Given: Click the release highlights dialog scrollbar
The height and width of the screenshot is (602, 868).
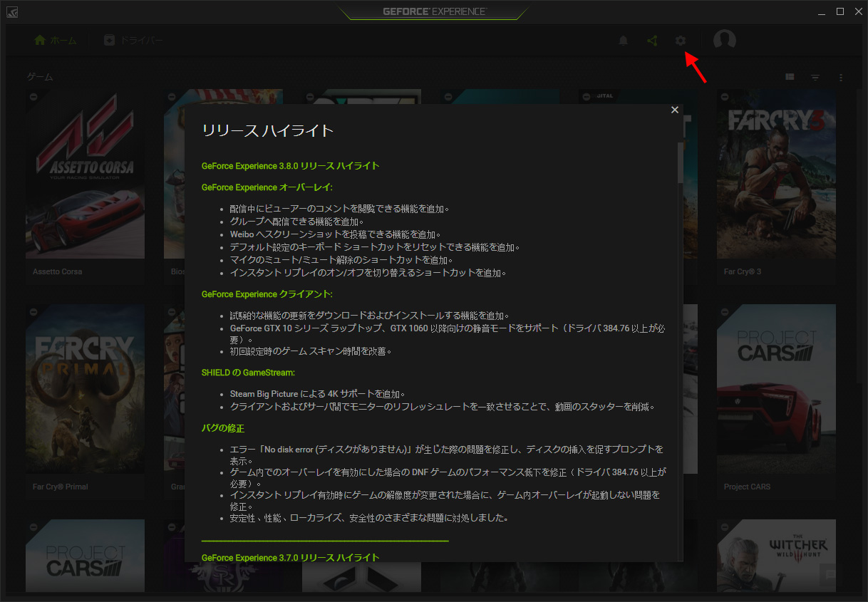Looking at the screenshot, I should click(680, 162).
